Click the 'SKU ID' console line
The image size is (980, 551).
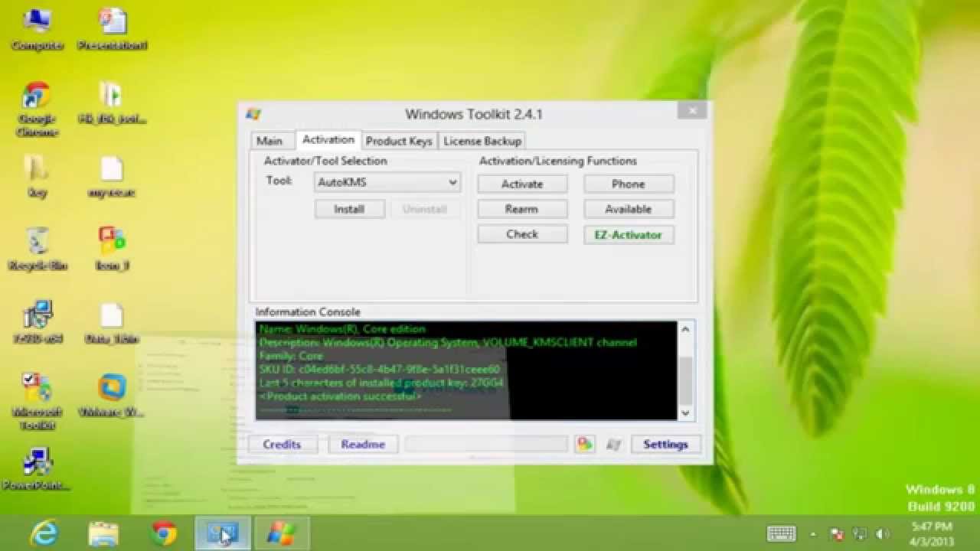[x=380, y=370]
